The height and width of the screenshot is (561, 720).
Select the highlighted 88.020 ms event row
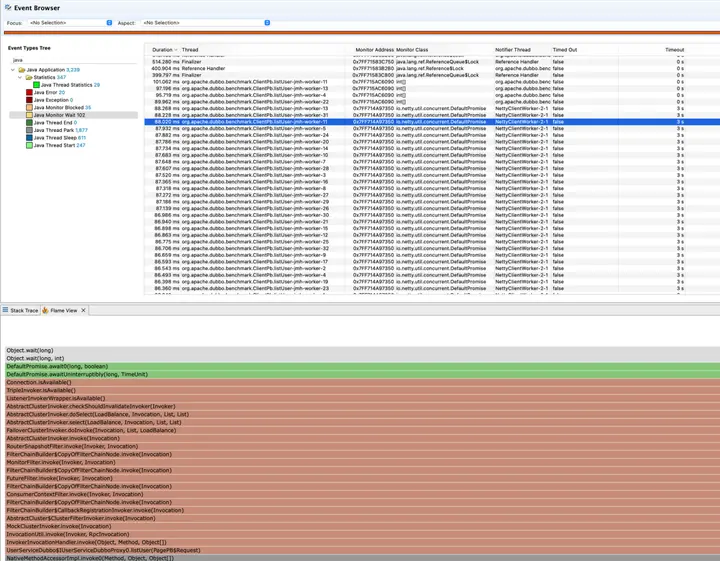432,122
